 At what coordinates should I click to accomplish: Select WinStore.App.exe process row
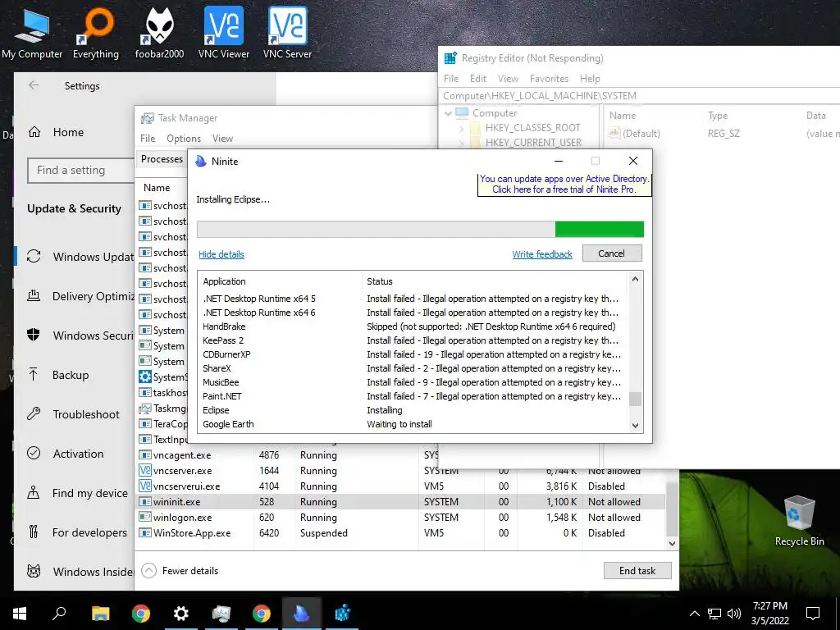tap(400, 533)
